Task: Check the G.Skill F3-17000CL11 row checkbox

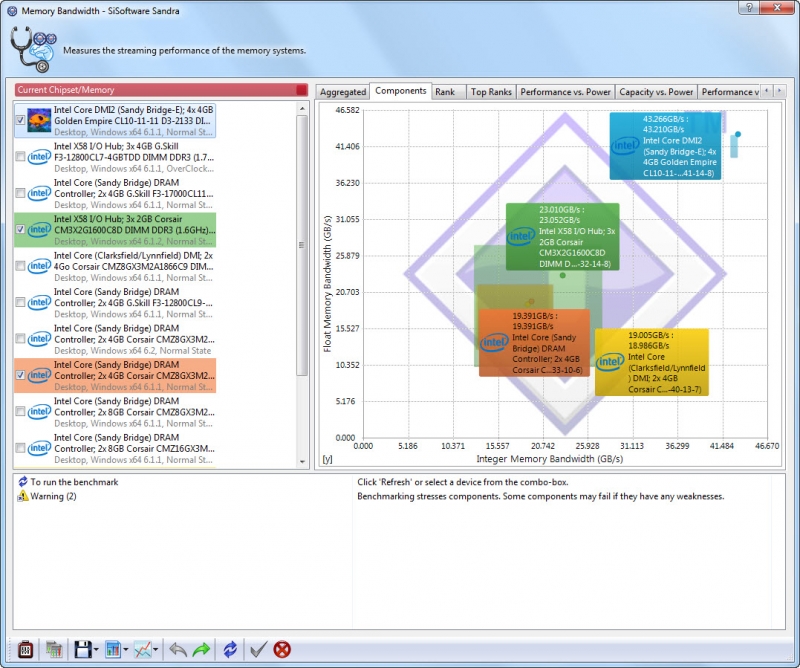Action: coord(20,193)
